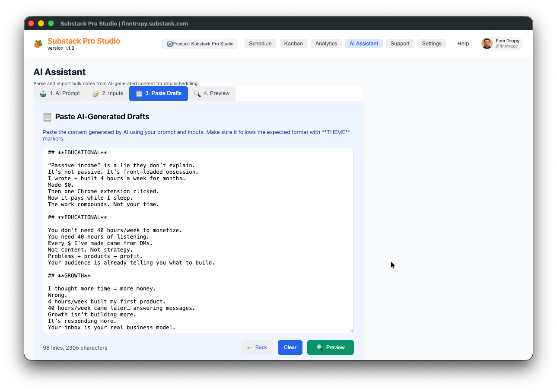Go to Analytics

point(326,44)
